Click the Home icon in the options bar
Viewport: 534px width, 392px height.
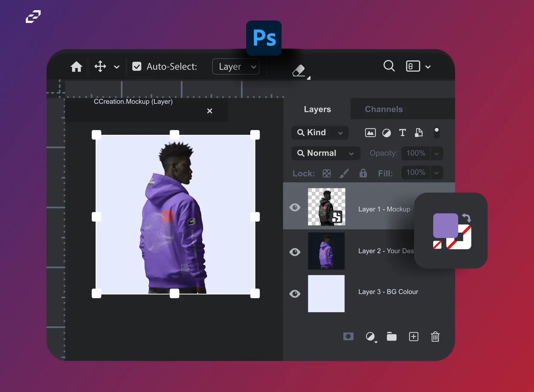[x=76, y=67]
